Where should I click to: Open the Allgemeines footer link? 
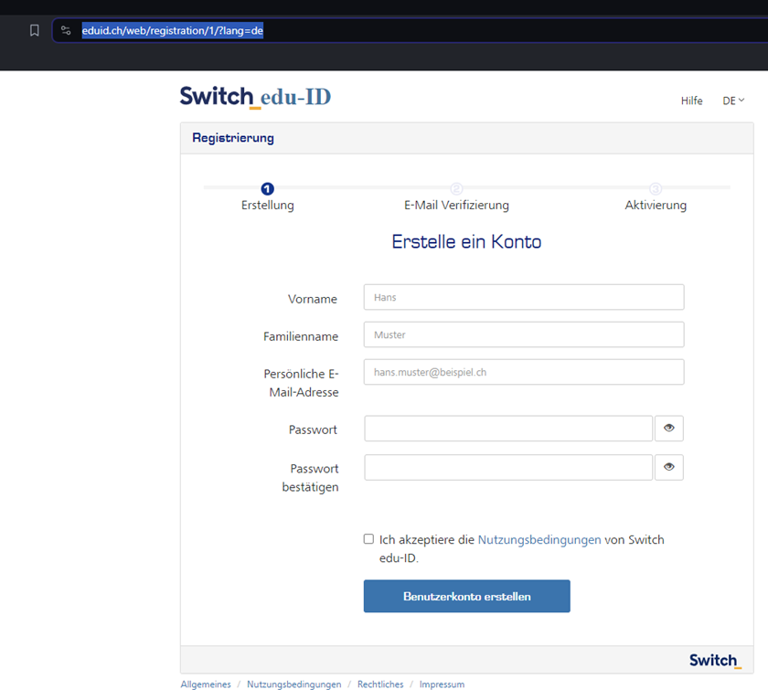(206, 684)
